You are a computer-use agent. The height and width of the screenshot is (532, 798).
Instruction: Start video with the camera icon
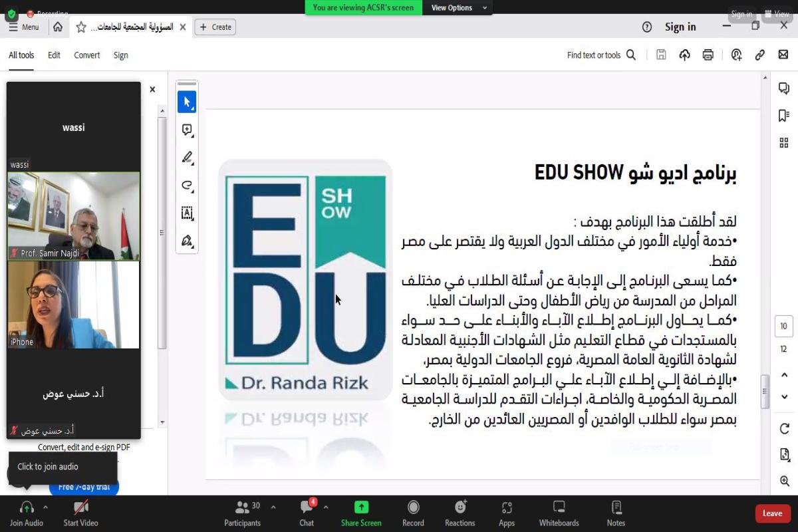80,508
